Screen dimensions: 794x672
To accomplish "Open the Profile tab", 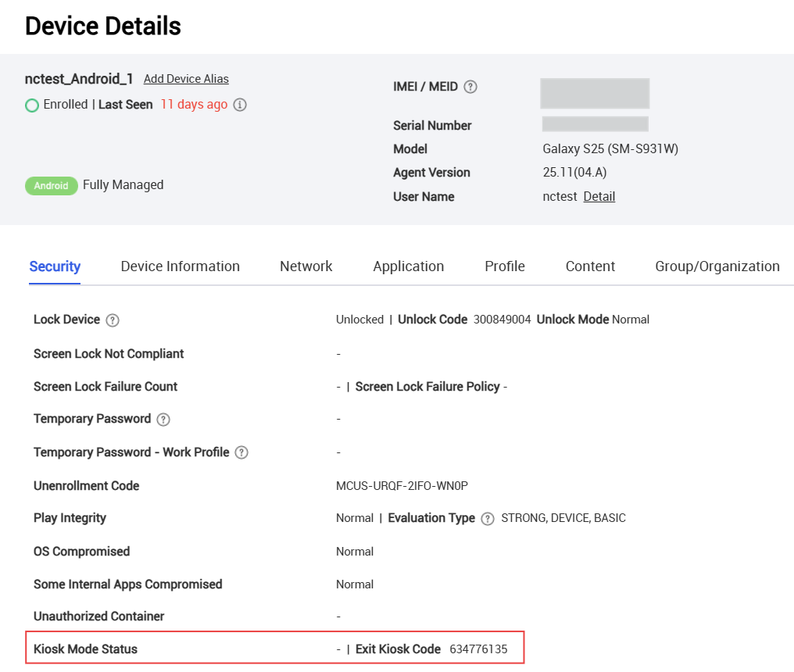I will pyautogui.click(x=504, y=266).
